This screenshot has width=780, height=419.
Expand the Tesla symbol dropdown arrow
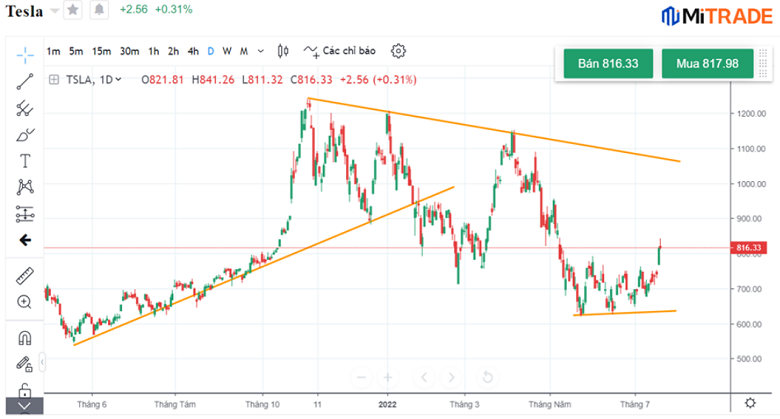click(54, 10)
